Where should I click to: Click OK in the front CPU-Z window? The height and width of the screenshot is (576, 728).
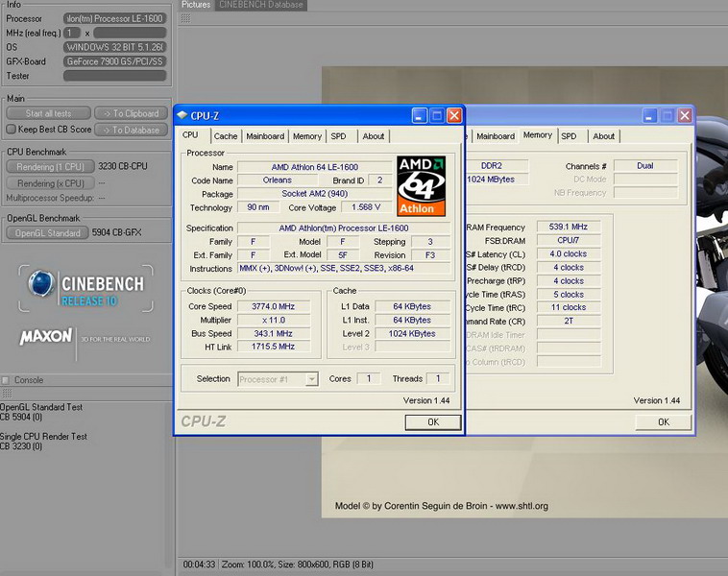coord(433,421)
